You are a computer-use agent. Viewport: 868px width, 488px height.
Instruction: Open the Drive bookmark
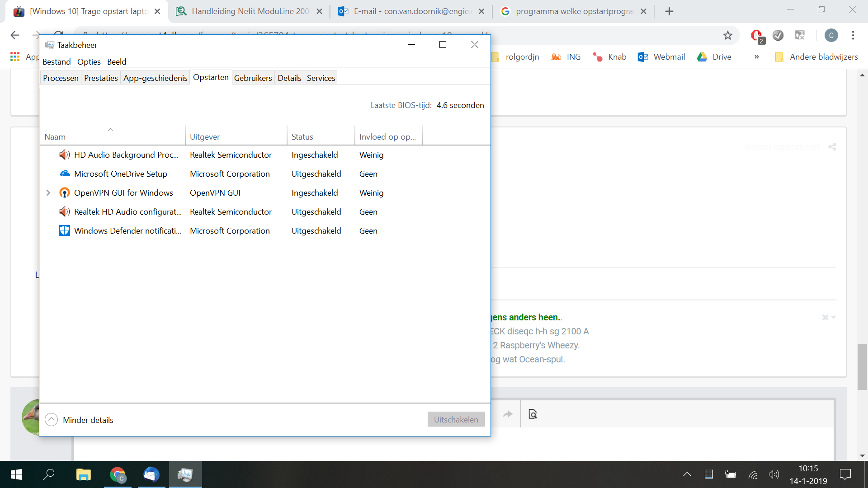[x=714, y=56]
